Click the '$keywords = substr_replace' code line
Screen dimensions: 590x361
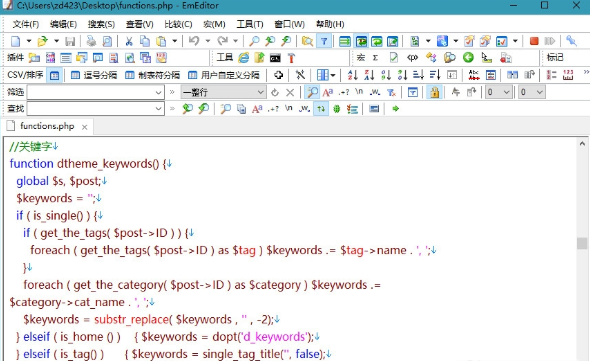[152, 320]
